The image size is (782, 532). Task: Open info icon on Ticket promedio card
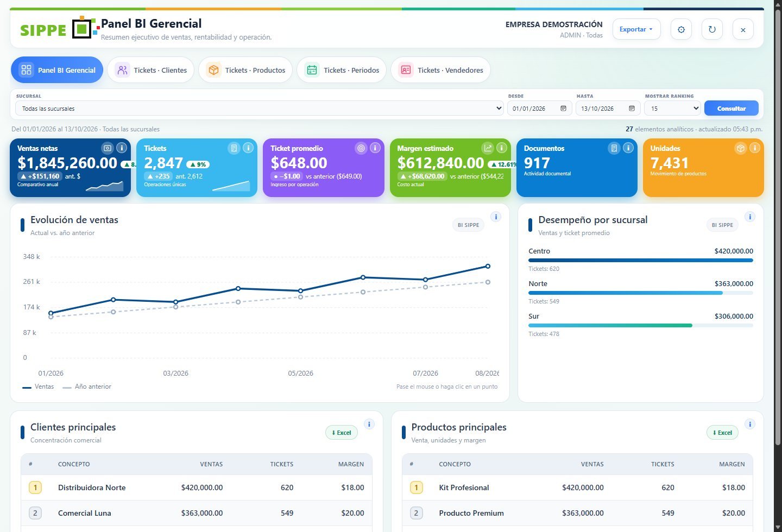click(x=375, y=148)
